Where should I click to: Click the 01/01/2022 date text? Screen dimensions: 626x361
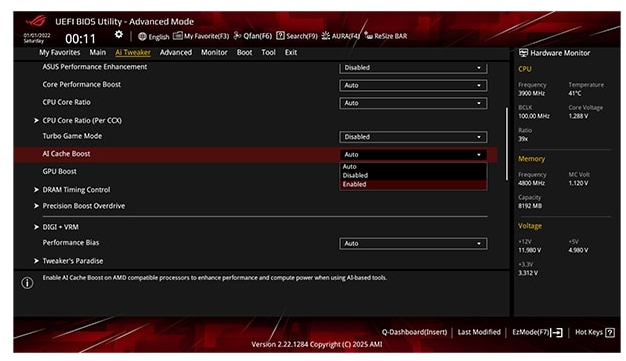[37, 36]
